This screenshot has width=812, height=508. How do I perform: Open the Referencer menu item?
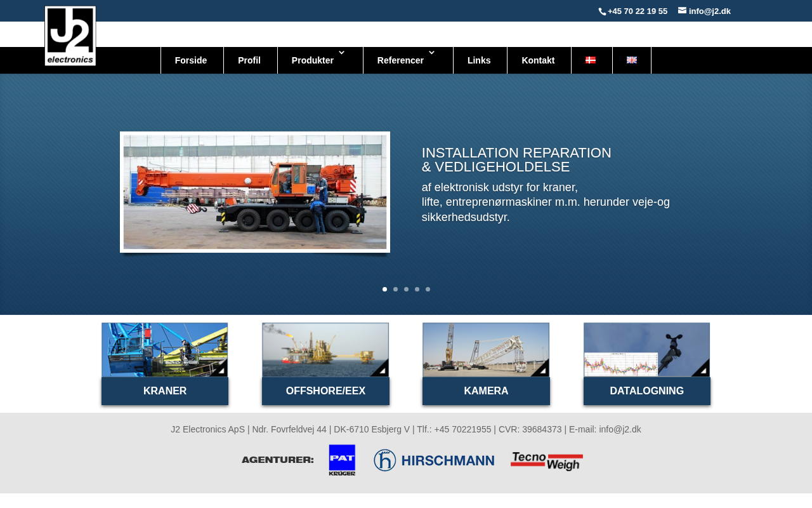(400, 60)
